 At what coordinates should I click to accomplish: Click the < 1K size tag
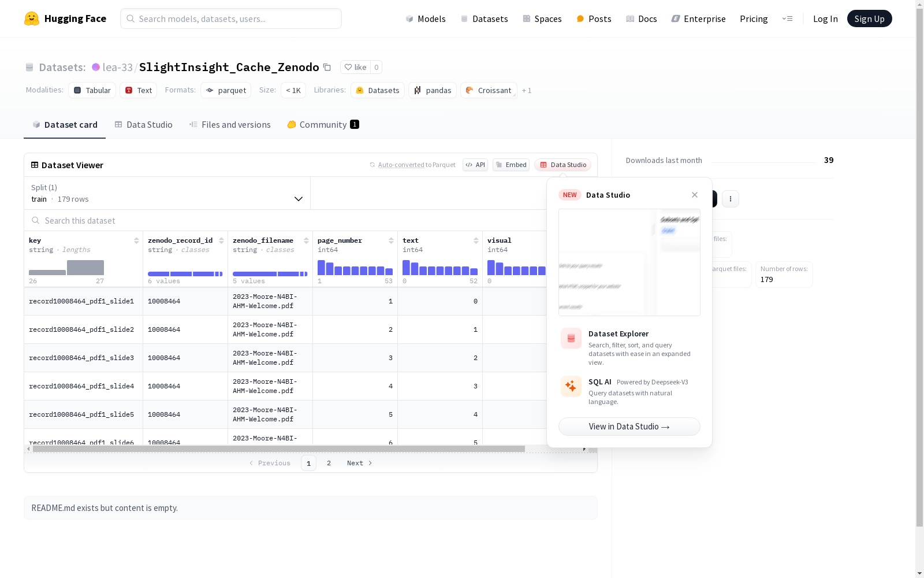pyautogui.click(x=293, y=90)
